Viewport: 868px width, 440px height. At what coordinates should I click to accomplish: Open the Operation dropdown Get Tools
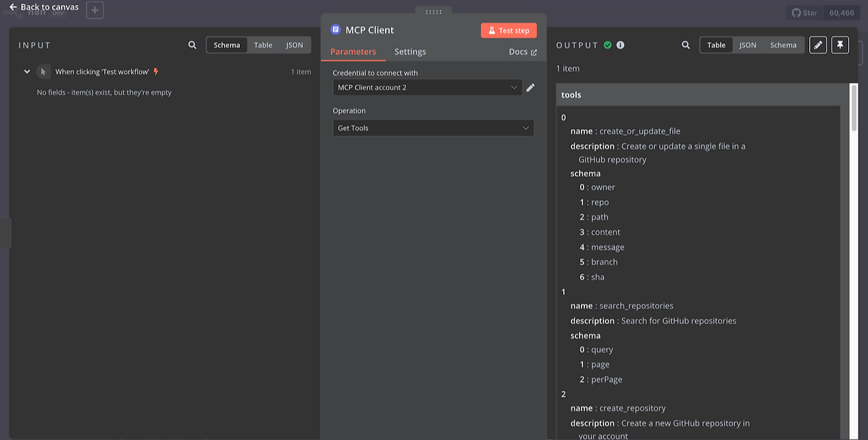click(x=433, y=128)
